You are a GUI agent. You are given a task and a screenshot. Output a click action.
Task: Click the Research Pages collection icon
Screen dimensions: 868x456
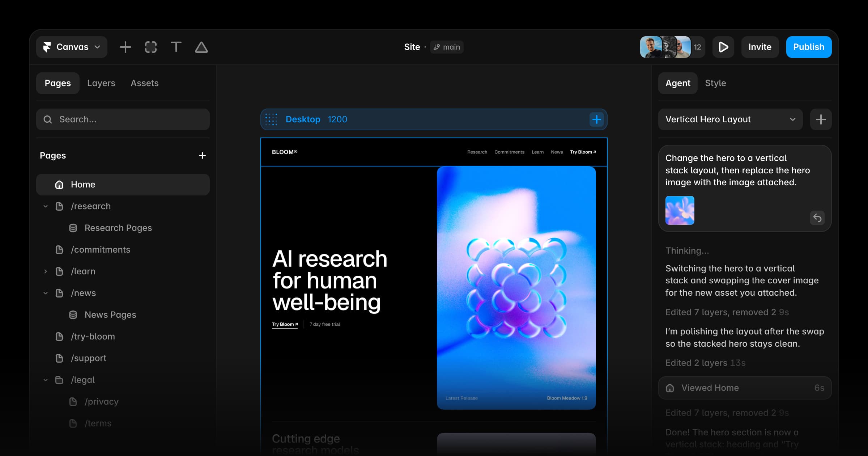[x=73, y=228]
